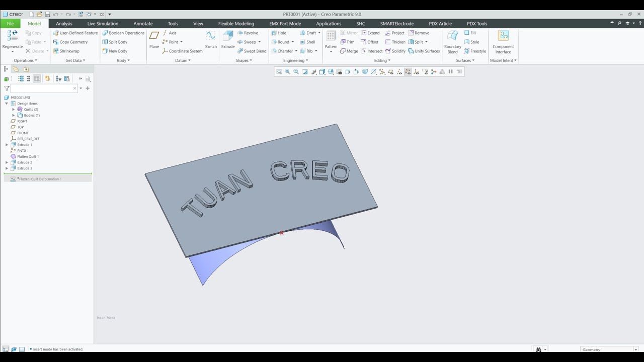The height and width of the screenshot is (362, 644).
Task: Click the Undo icon in the quick access toolbar
Action: point(56,14)
